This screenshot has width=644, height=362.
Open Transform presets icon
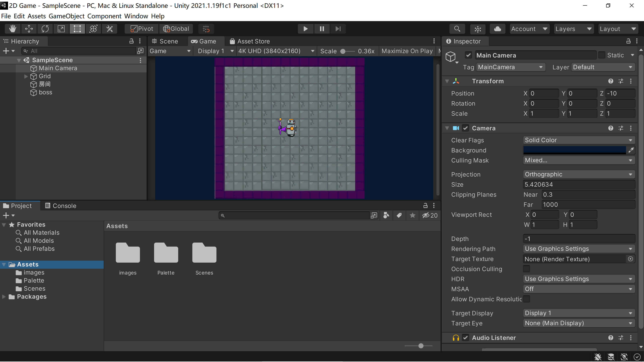[621, 81]
